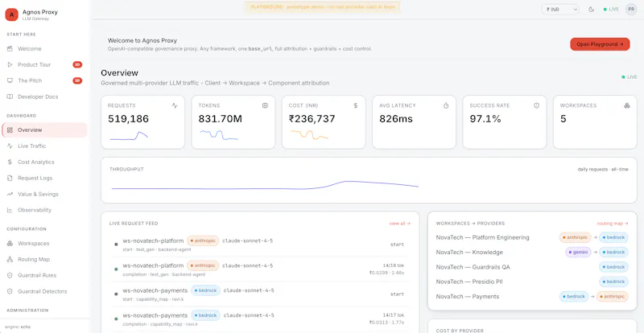Click the daily requests · all-time label
This screenshot has height=333, width=644.
(x=603, y=169)
